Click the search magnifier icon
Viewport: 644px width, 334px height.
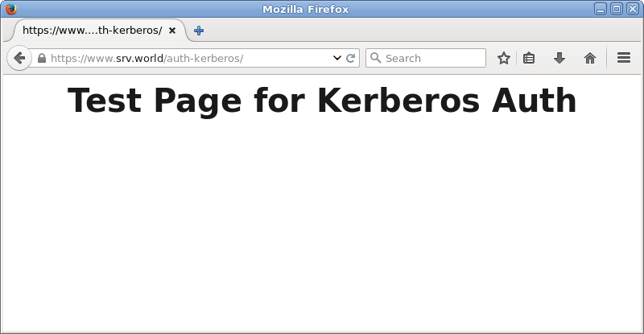pyautogui.click(x=375, y=58)
